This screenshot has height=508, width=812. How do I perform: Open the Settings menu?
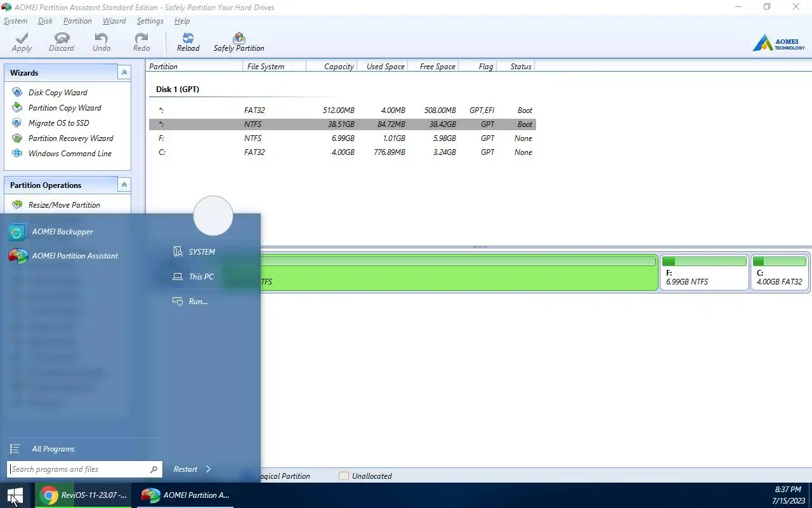(x=150, y=21)
